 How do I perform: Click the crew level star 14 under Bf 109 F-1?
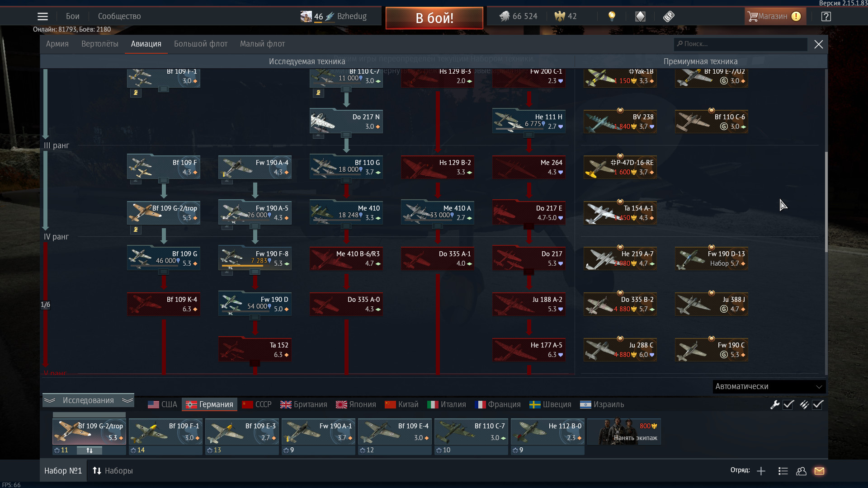click(137, 450)
